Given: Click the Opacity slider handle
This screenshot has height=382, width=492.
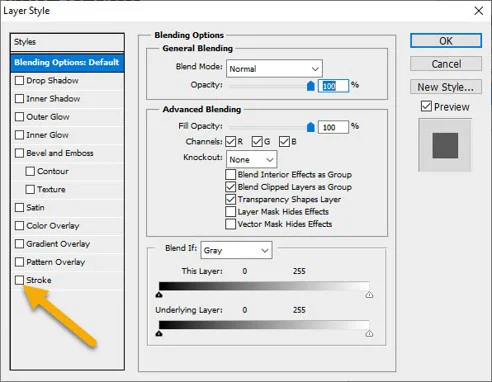Looking at the screenshot, I should [311, 86].
